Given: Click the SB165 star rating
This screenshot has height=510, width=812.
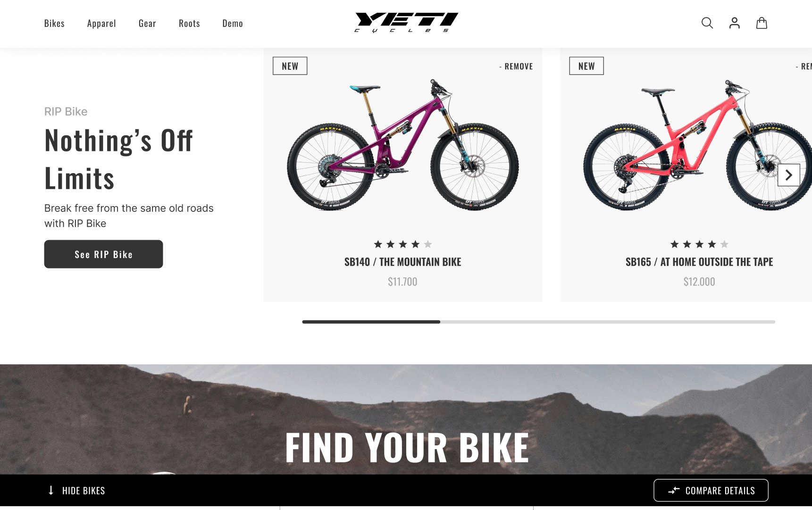Looking at the screenshot, I should [x=699, y=244].
